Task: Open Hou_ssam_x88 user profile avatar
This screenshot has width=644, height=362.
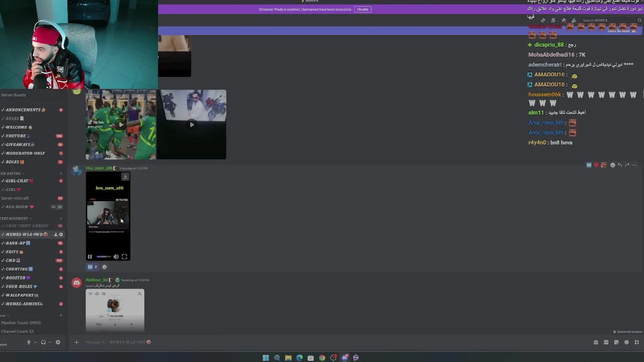Action: (x=76, y=172)
